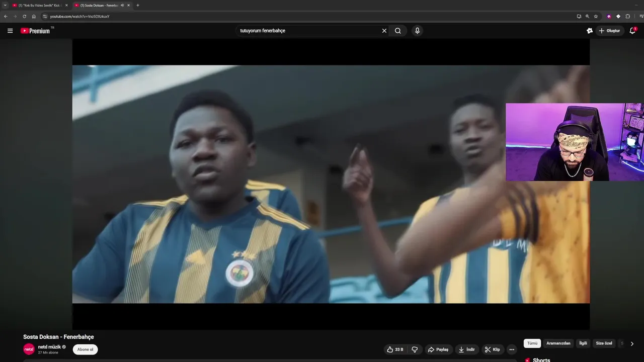This screenshot has width=644, height=362.
Task: Open the YouTube guide hamburger menu
Action: pyautogui.click(x=10, y=31)
